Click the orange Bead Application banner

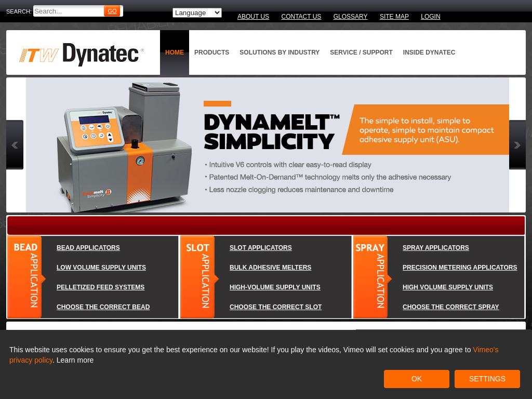[26, 277]
